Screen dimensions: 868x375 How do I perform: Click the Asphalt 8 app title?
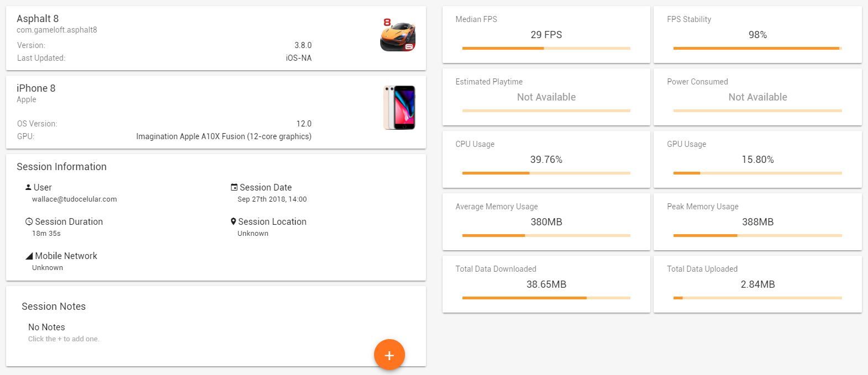38,19
